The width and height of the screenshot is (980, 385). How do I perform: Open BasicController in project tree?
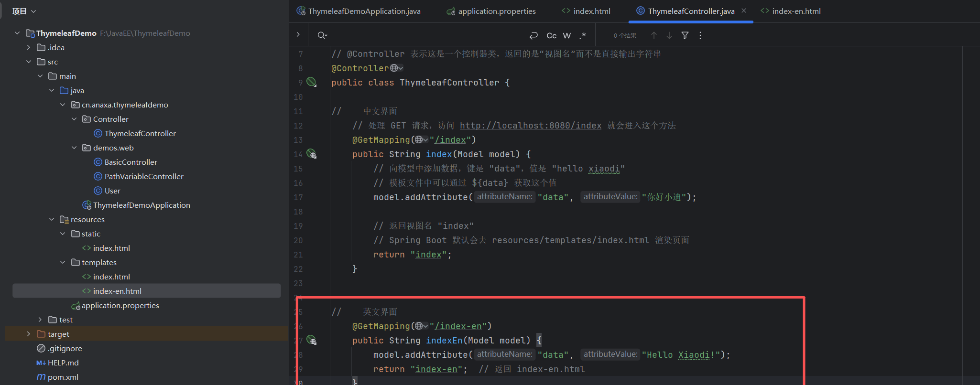pos(126,162)
